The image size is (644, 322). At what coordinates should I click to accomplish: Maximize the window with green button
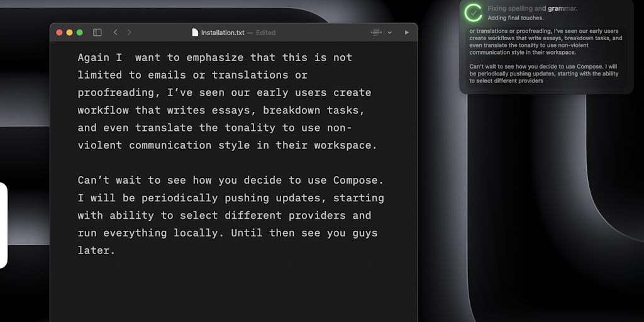point(80,33)
